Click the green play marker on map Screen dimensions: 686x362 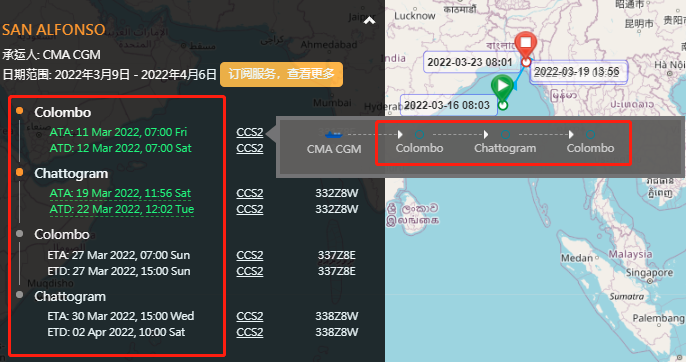point(502,86)
